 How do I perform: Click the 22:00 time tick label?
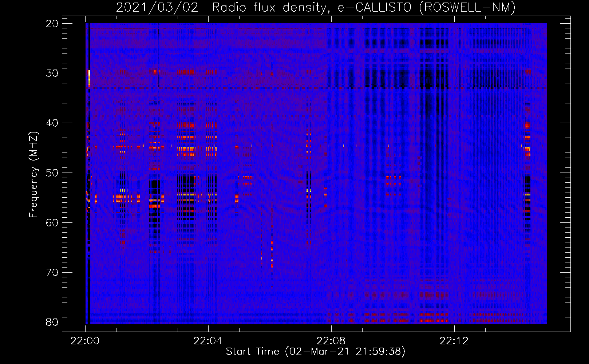pos(85,341)
